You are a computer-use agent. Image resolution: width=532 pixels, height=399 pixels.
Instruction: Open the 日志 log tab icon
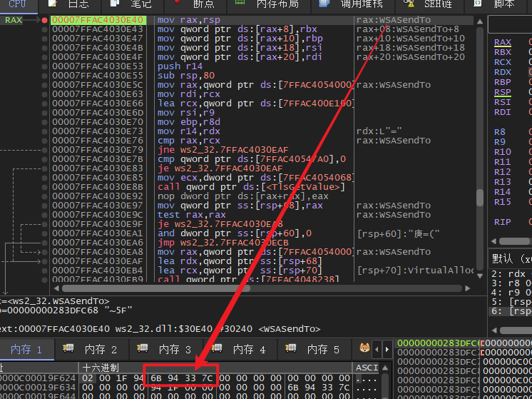55,4
